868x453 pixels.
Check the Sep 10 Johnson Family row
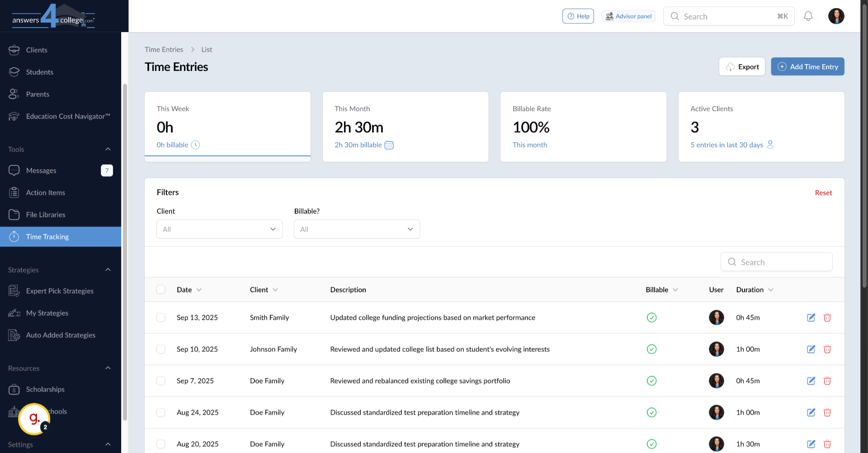(160, 349)
